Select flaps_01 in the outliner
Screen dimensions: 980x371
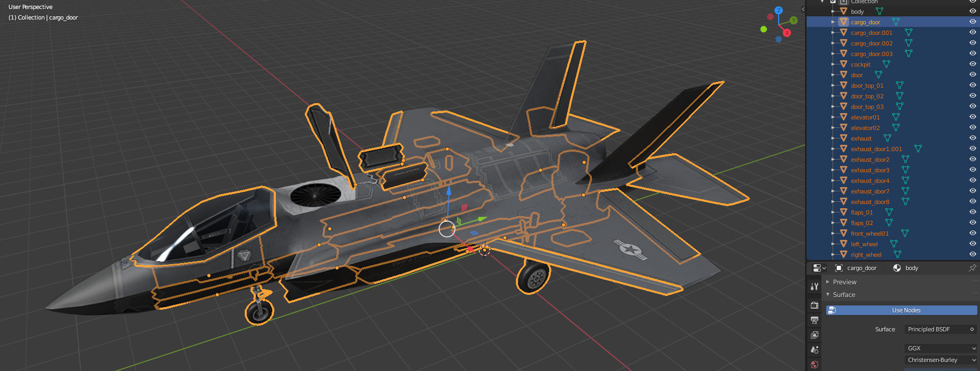tap(862, 212)
